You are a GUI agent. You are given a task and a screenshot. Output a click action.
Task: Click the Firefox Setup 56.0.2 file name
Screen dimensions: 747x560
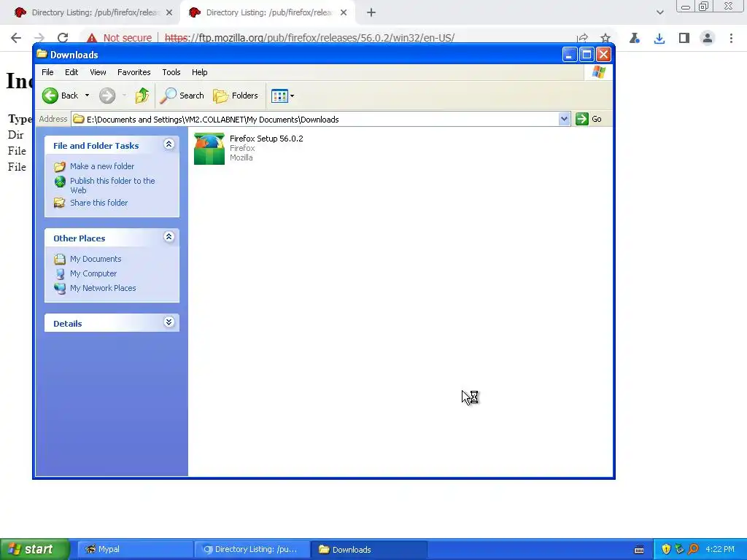point(266,139)
